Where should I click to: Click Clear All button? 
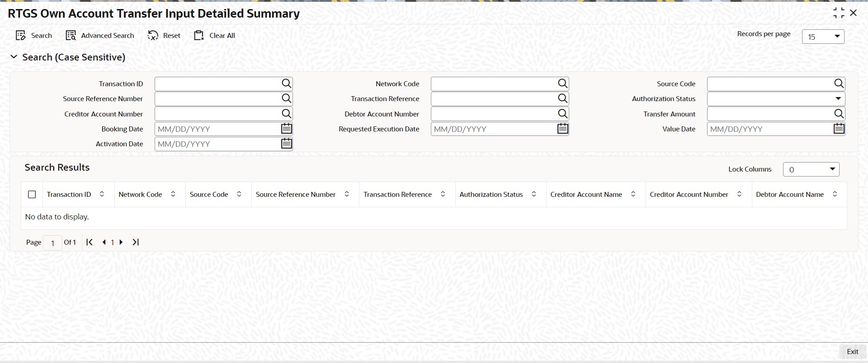click(x=214, y=36)
